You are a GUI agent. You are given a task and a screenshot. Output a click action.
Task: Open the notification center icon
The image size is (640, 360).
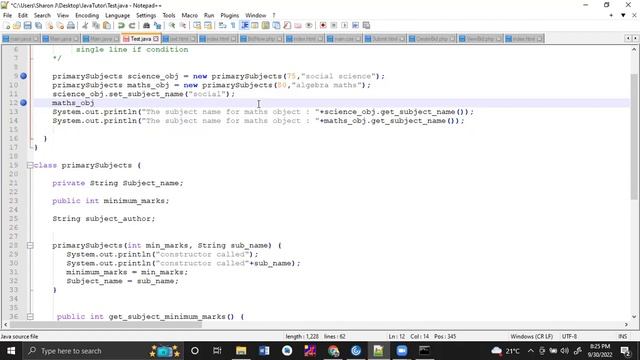[x=625, y=351]
